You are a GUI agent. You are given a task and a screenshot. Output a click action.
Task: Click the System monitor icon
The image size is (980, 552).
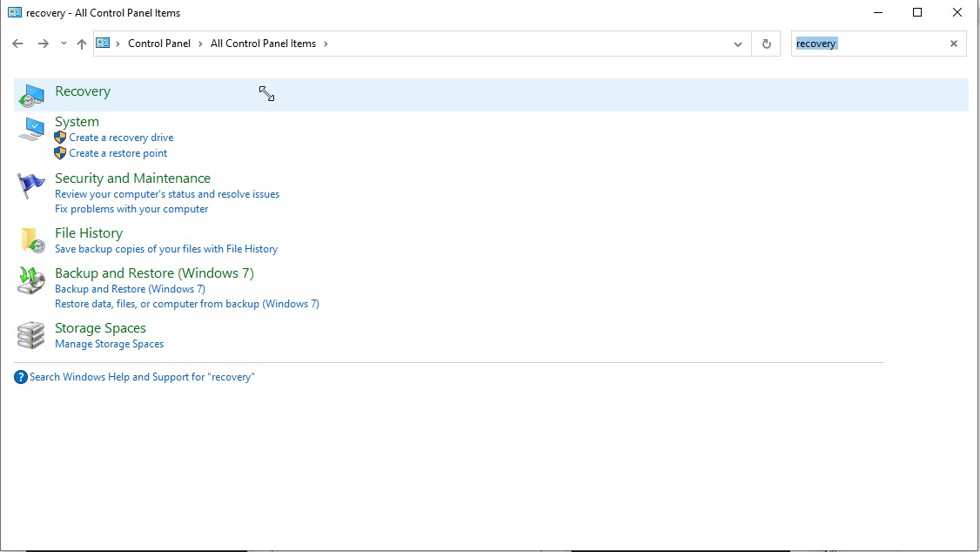[x=31, y=127]
